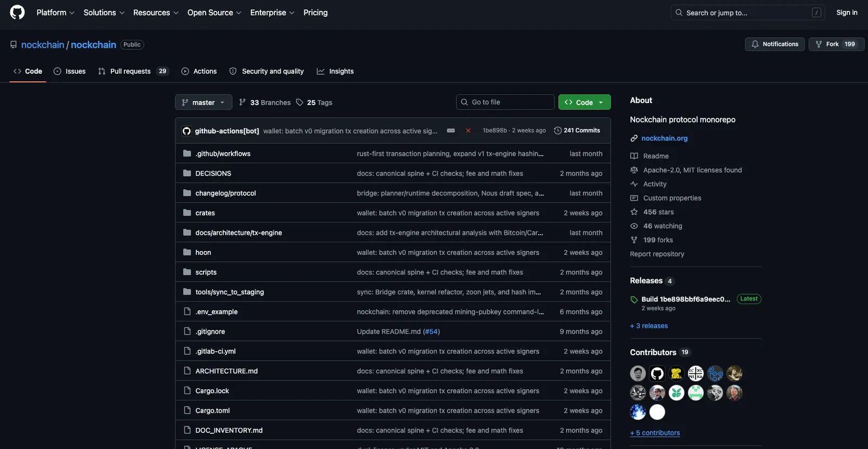The height and width of the screenshot is (449, 868).
Task: Open the .github/workflows folder
Action: 222,153
